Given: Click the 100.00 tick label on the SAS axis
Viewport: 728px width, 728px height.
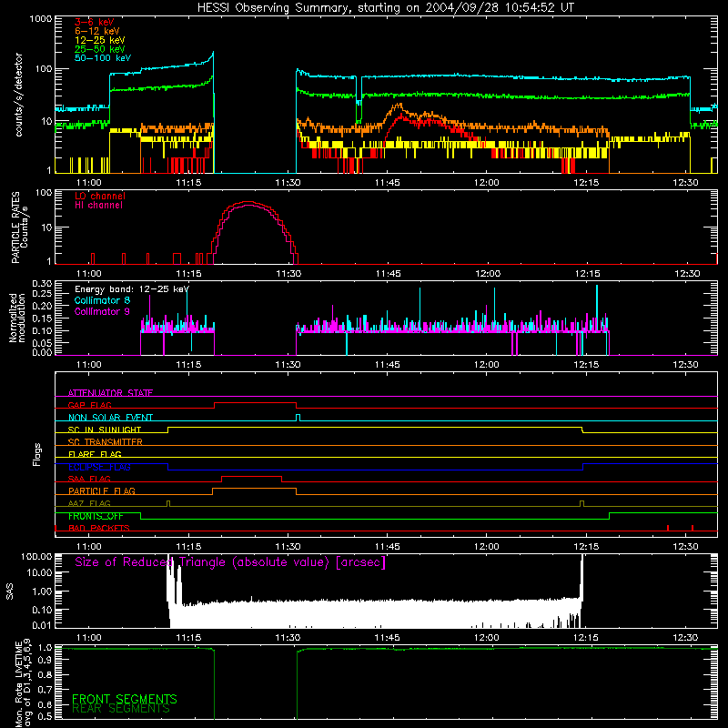Looking at the screenshot, I should point(36,557).
